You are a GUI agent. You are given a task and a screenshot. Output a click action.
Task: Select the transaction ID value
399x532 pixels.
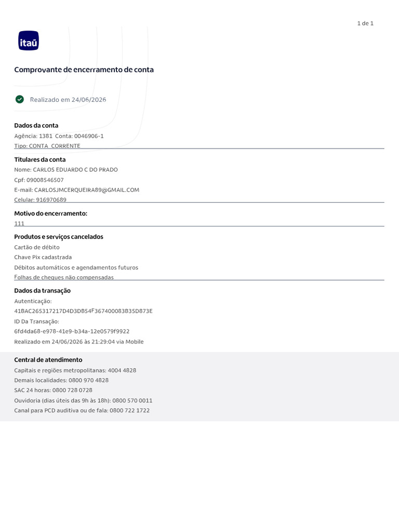click(72, 331)
